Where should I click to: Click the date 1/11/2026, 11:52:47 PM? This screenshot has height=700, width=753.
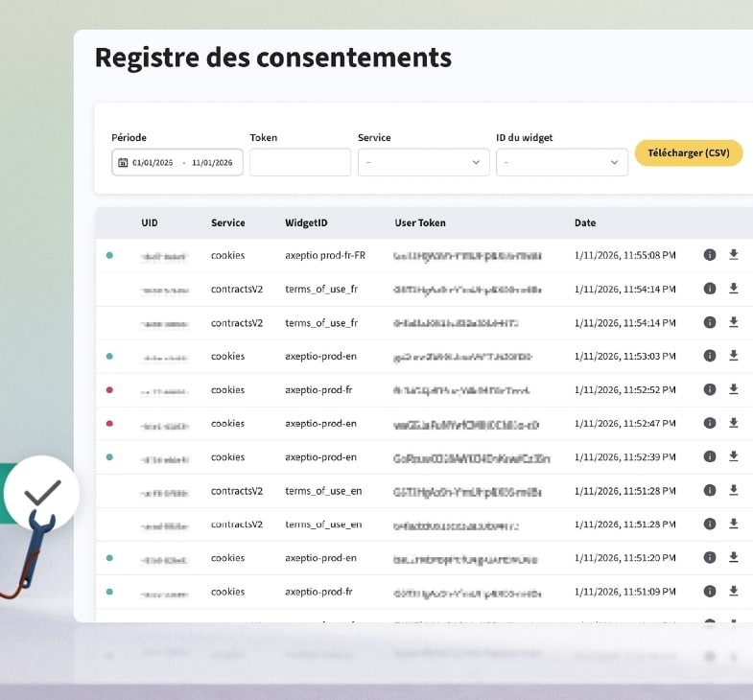[624, 424]
